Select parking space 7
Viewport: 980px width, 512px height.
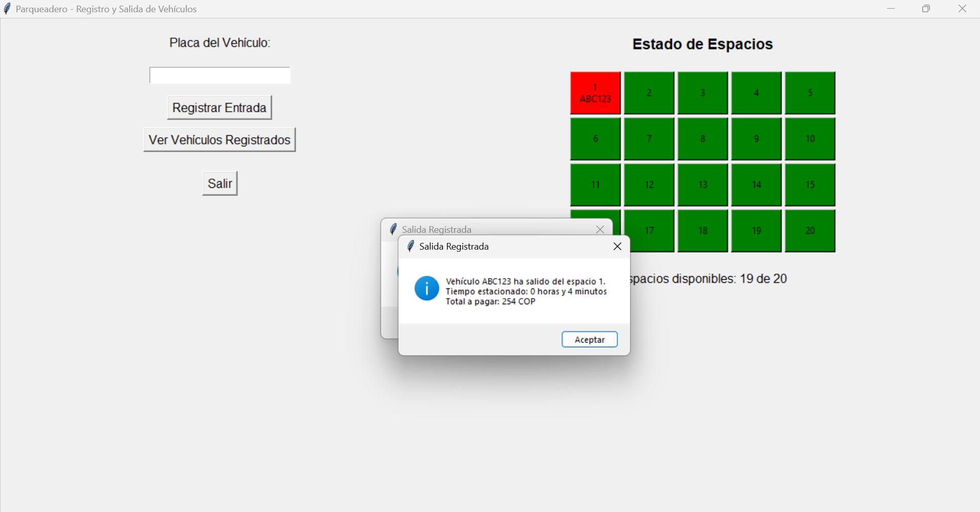[649, 139]
